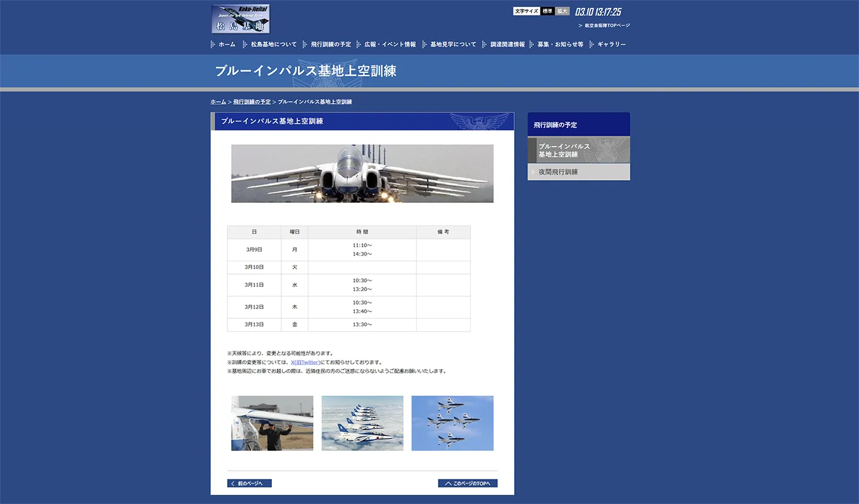This screenshot has height=504, width=859.
Task: Click the triangle marker next to 夜間飛行訓練
Action: pyautogui.click(x=533, y=172)
